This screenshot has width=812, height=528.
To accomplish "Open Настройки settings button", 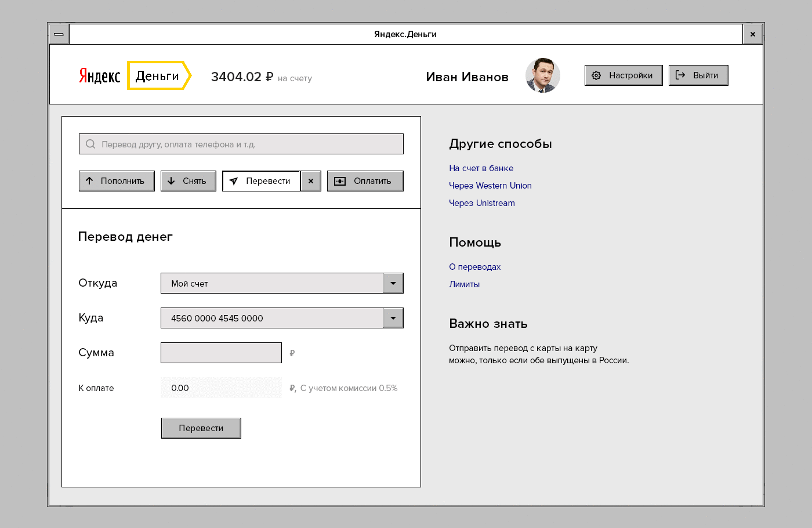I will [x=623, y=75].
